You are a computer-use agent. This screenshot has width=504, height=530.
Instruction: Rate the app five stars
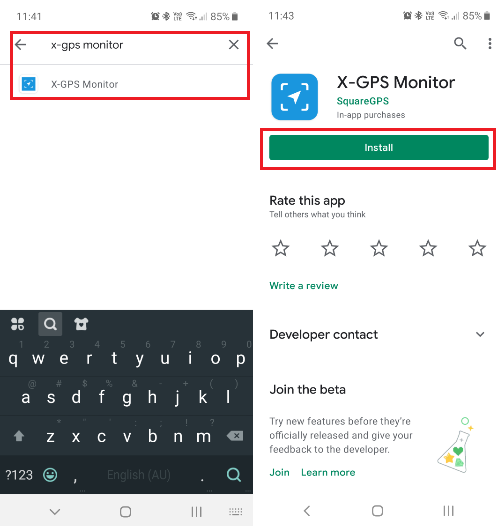(x=477, y=248)
